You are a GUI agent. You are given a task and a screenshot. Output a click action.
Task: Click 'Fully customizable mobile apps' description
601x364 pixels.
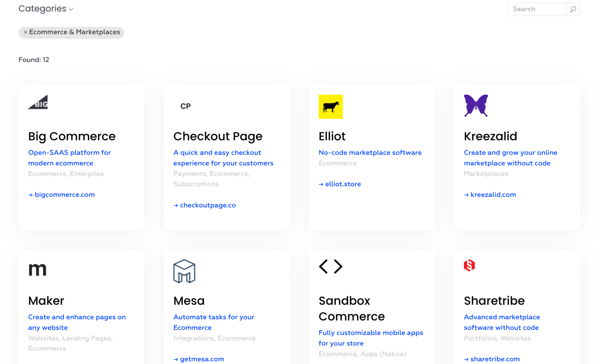(x=371, y=338)
